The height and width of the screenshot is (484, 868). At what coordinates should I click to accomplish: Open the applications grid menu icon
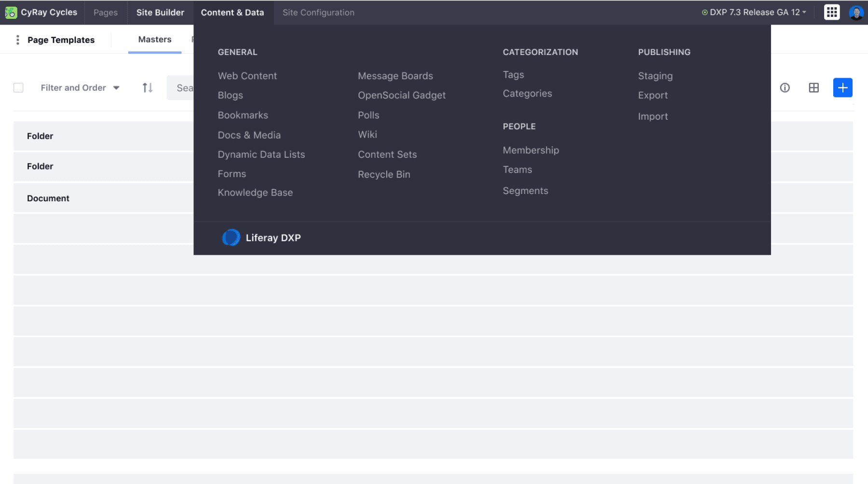click(831, 13)
